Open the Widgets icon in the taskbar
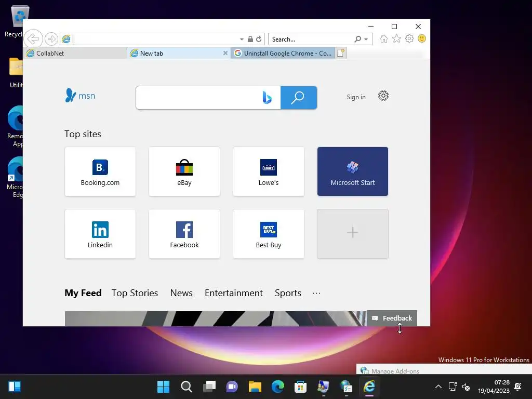This screenshot has width=532, height=399. coord(15,387)
